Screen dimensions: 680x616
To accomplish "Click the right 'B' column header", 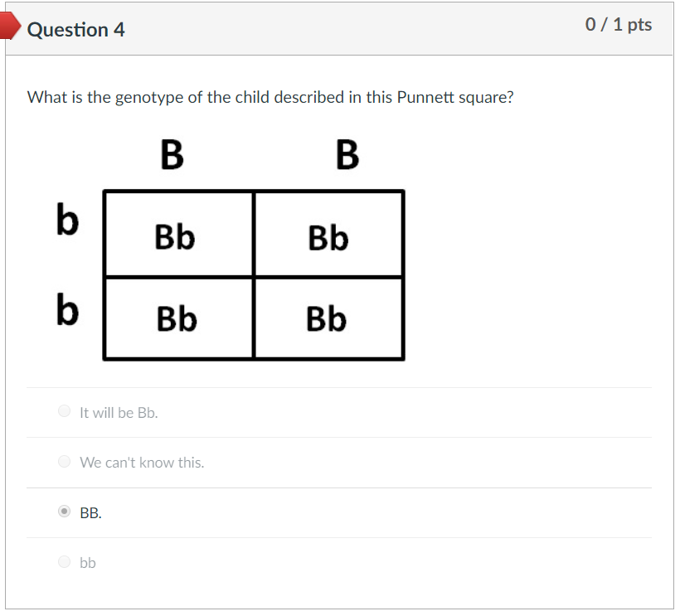I will click(347, 155).
